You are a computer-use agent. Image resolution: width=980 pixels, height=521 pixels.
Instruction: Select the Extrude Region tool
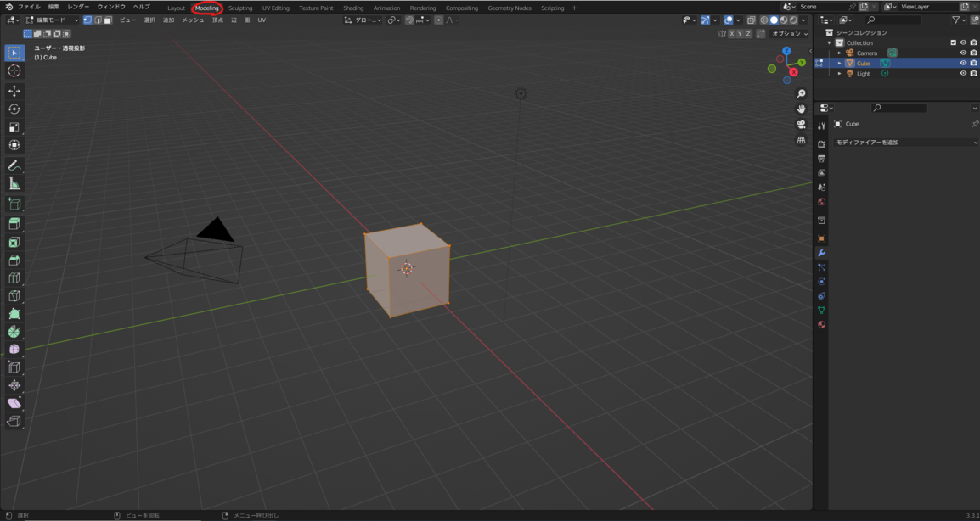coord(14,224)
